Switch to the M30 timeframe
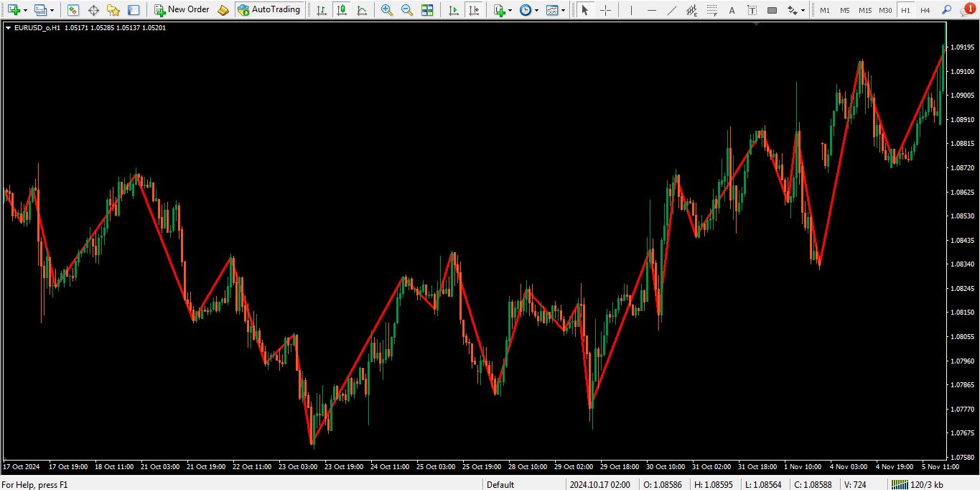Image resolution: width=980 pixels, height=490 pixels. tap(885, 10)
